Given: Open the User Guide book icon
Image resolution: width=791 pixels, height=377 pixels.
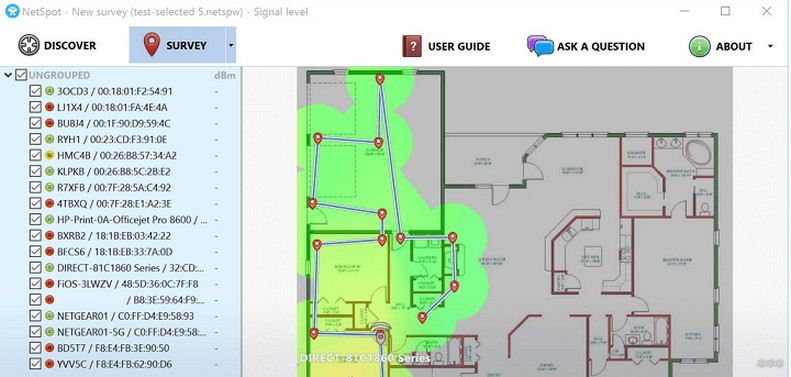Looking at the screenshot, I should (x=412, y=46).
